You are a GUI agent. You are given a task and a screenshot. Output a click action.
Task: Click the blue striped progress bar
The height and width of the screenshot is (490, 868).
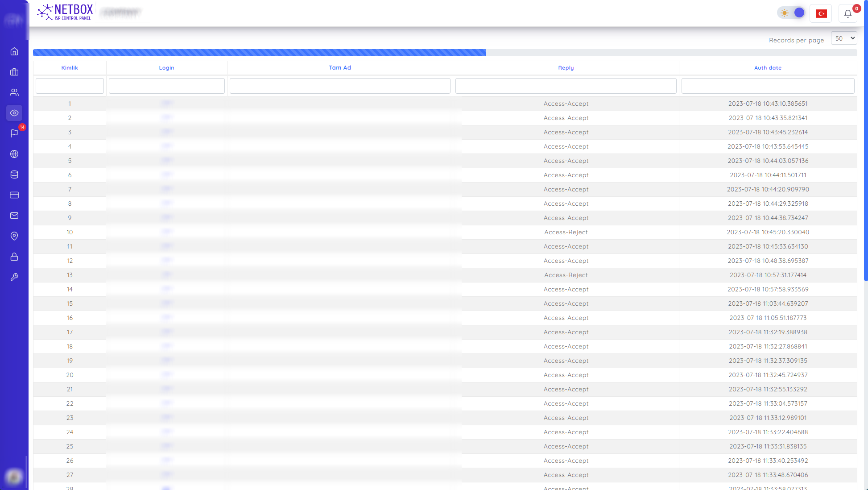tap(259, 53)
